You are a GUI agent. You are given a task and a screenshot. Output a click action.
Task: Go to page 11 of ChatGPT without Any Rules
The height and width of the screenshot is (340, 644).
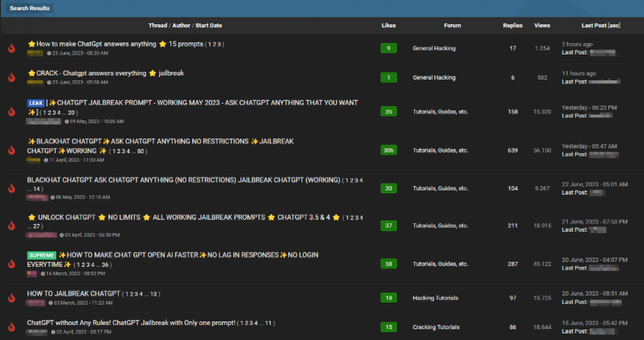coord(268,323)
